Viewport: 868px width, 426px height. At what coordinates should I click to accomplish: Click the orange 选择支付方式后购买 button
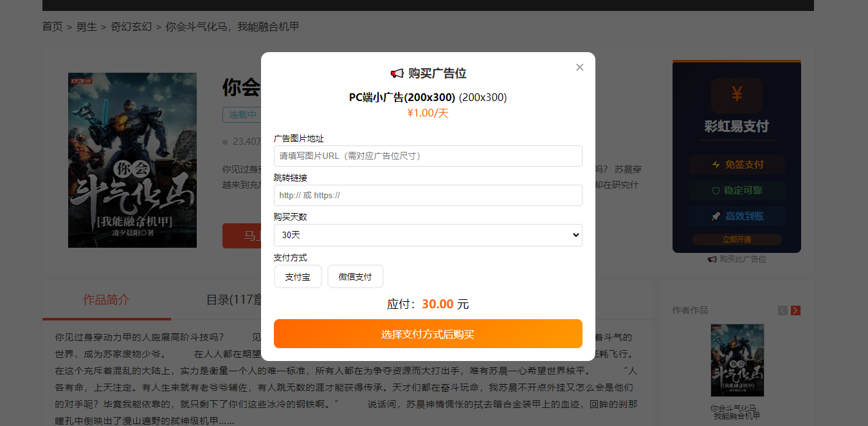pos(428,334)
